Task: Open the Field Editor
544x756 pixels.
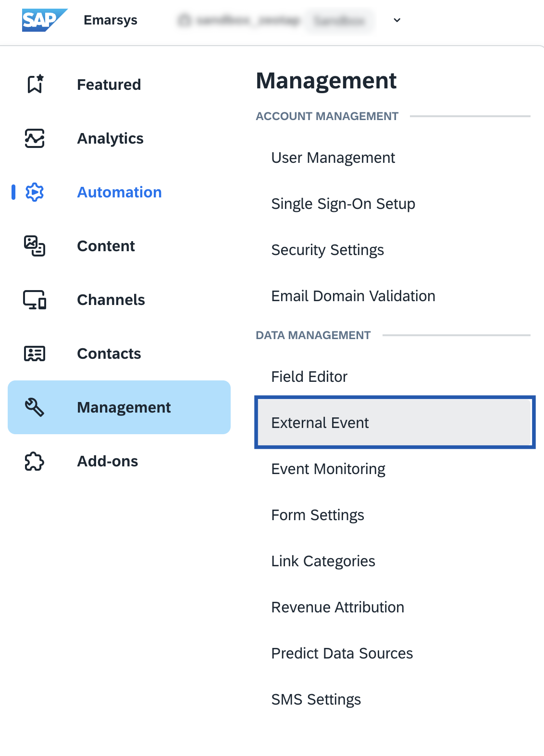Action: click(309, 377)
